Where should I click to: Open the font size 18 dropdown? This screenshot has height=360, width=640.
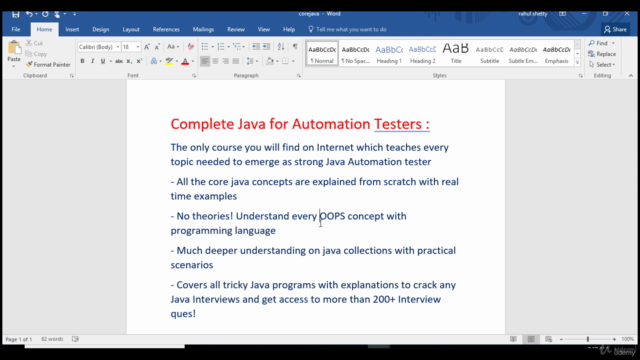(x=138, y=47)
